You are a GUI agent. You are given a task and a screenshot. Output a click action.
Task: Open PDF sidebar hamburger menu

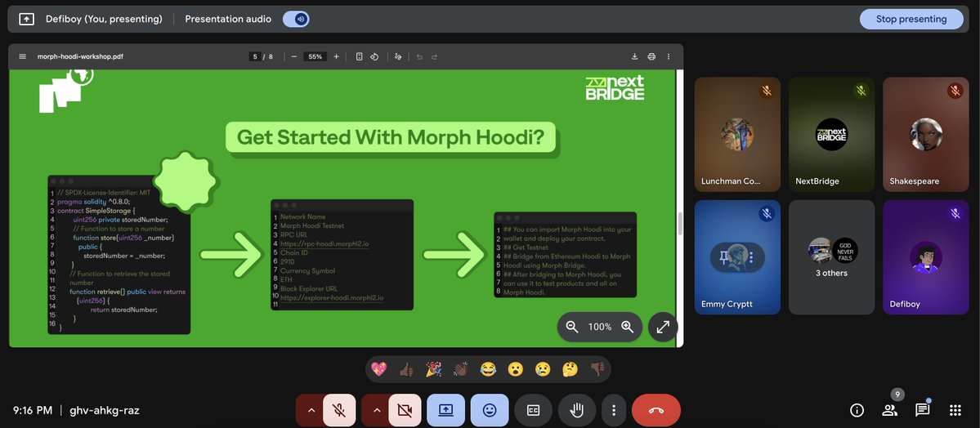[x=23, y=56]
